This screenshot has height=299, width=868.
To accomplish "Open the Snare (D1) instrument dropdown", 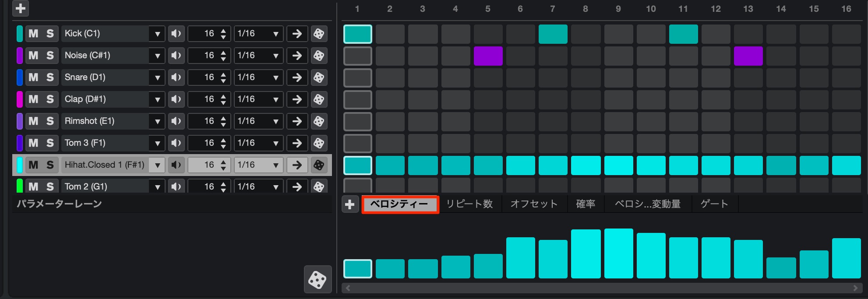I will pyautogui.click(x=157, y=77).
